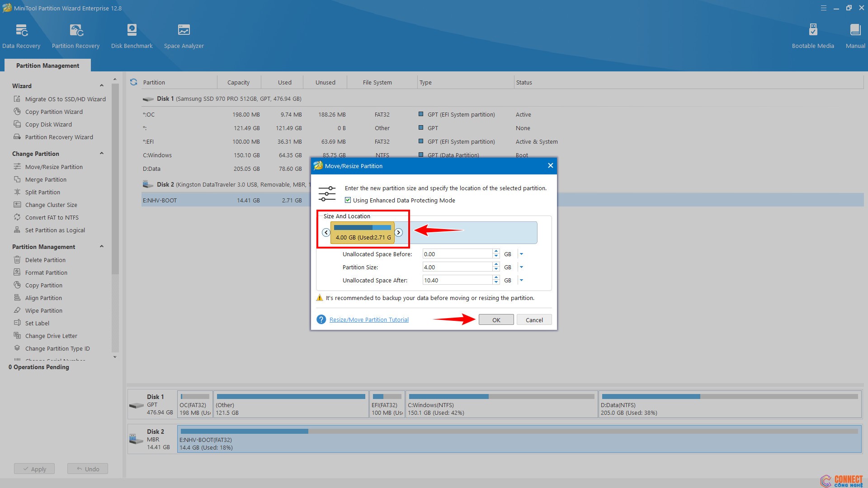Decrease Partition Size value
Screen dimensions: 868x488
click(496, 269)
